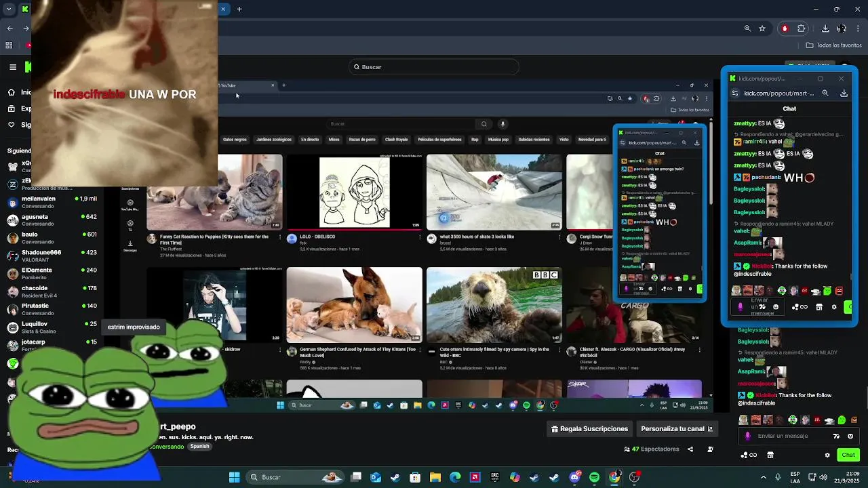The height and width of the screenshot is (488, 868).
Task: Open the outer browser three-dot menu
Action: click(858, 28)
